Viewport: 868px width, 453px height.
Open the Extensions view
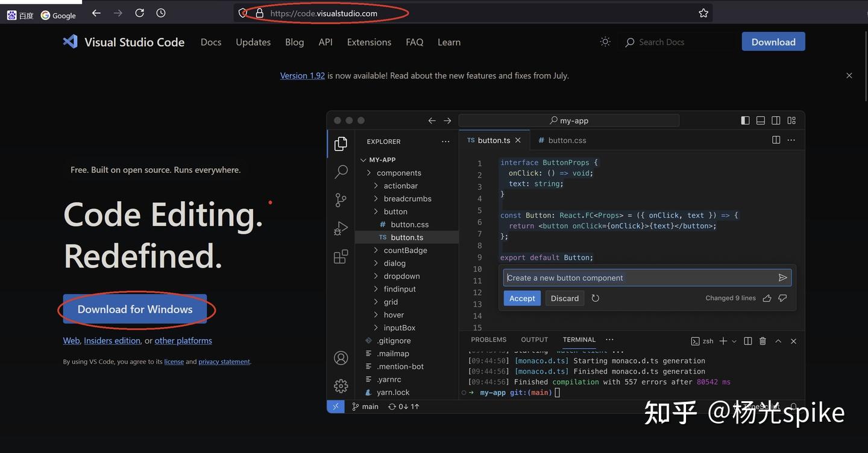pos(341,256)
